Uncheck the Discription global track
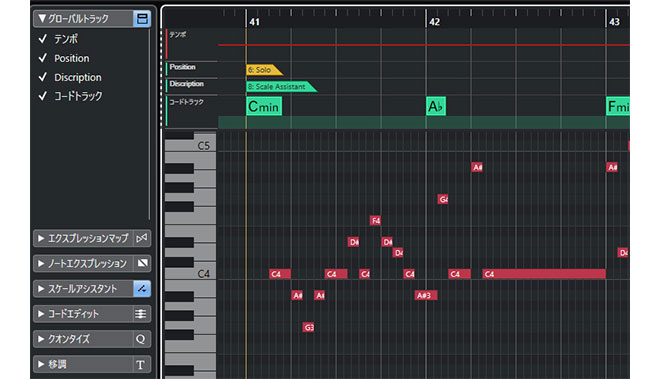The height and width of the screenshot is (379, 660). 43,77
